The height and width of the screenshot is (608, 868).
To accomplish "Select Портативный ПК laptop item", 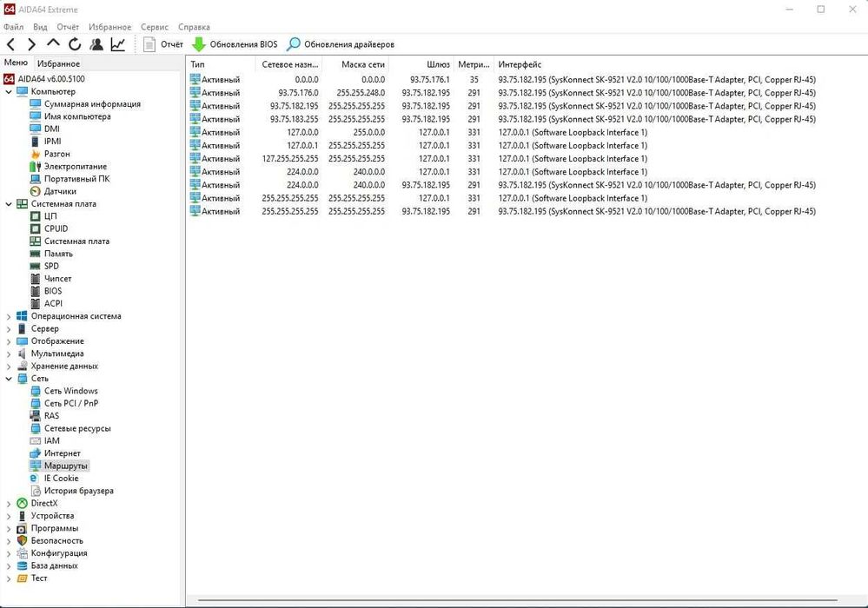I will (x=77, y=179).
